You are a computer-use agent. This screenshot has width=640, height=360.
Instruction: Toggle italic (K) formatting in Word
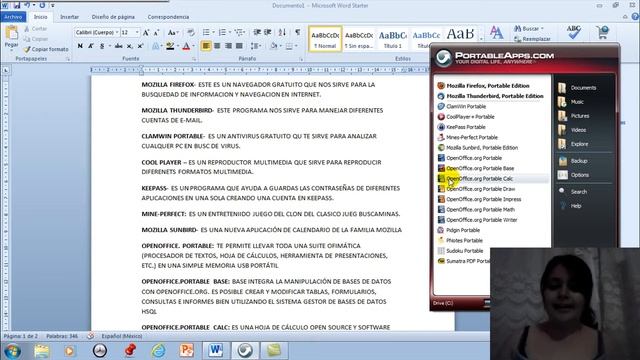(91, 46)
